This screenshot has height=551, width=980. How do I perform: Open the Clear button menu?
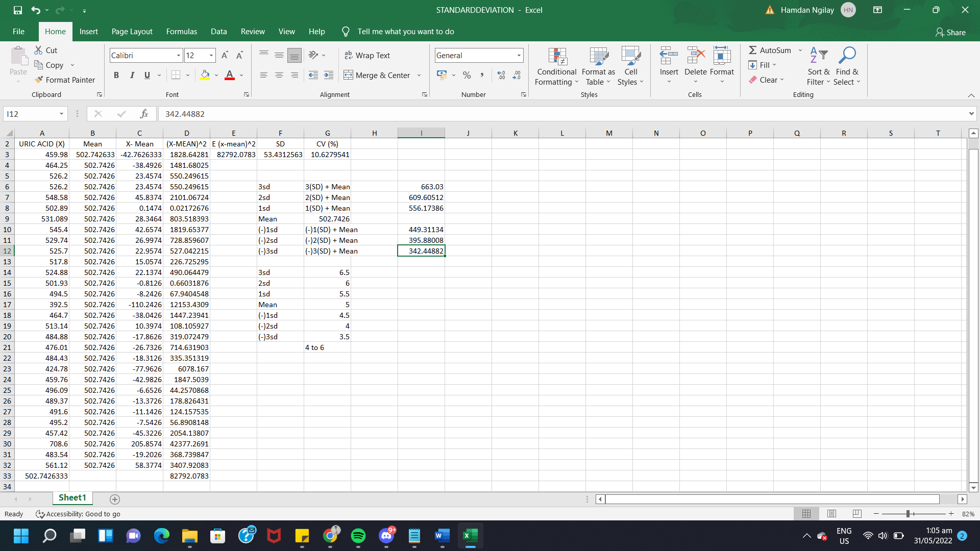[766, 80]
